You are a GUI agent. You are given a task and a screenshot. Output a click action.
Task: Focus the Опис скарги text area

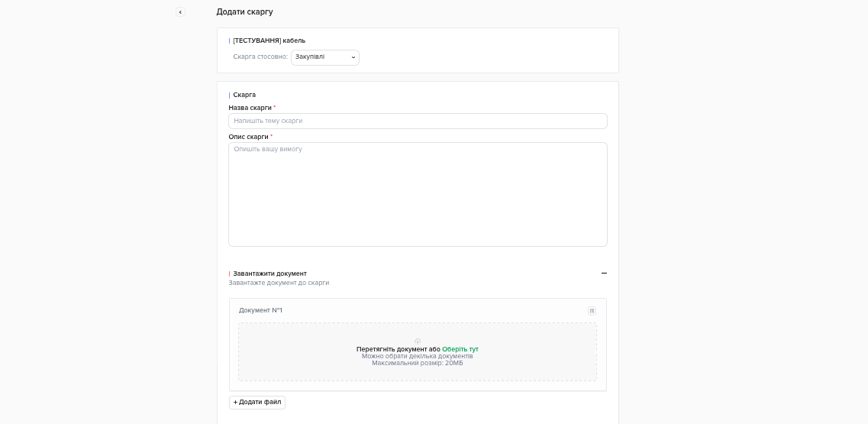point(418,194)
